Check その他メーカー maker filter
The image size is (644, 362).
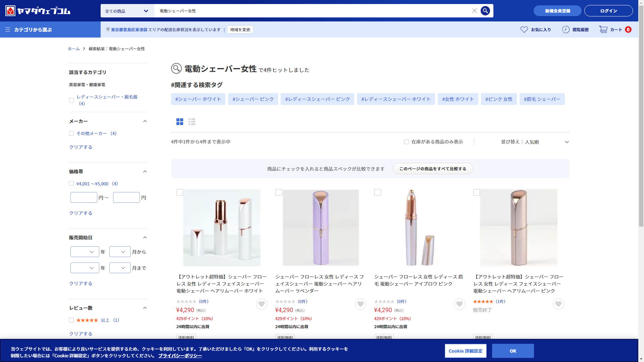71,133
